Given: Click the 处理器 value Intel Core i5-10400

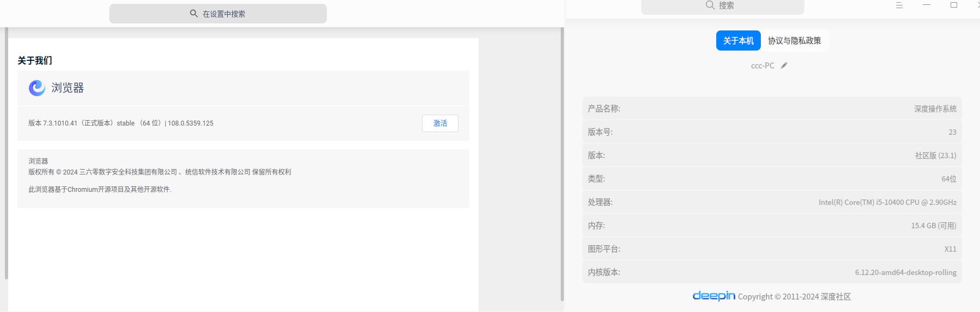Looking at the screenshot, I should tap(888, 202).
